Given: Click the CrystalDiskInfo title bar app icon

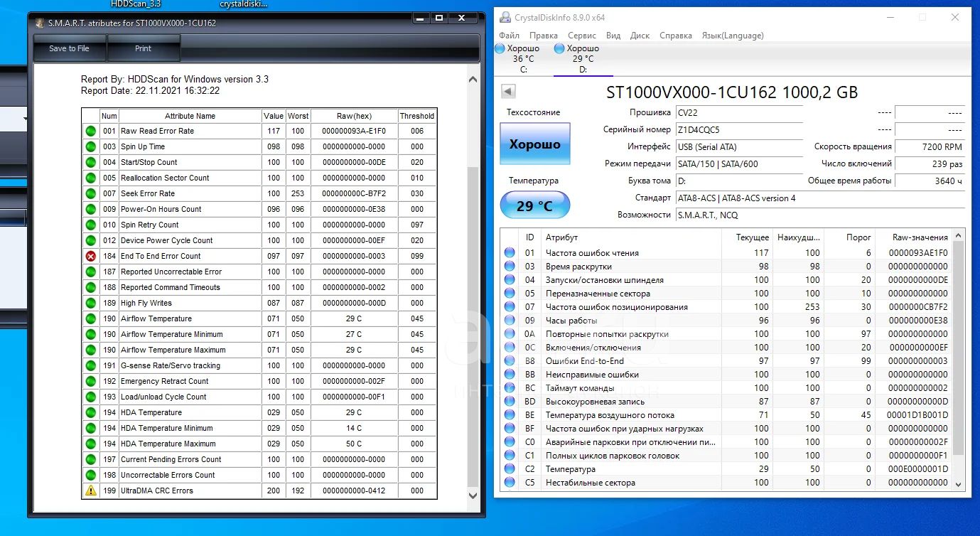Looking at the screenshot, I should [x=505, y=17].
